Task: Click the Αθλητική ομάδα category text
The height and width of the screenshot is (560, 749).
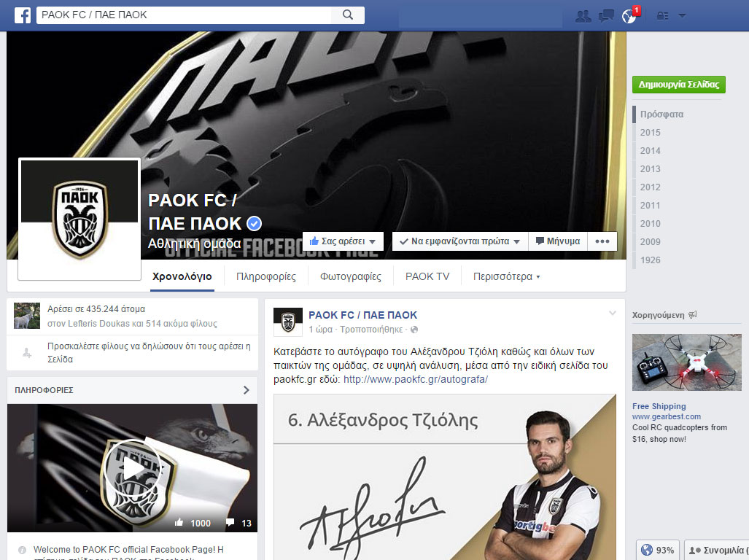Action: click(x=195, y=244)
